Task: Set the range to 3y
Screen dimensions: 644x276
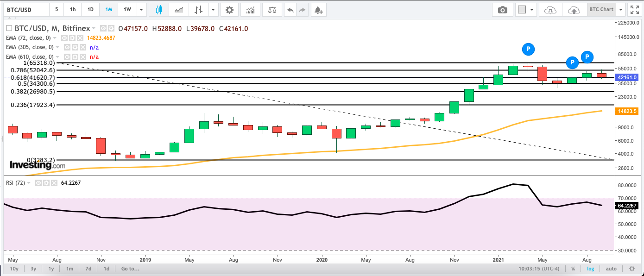Action: [x=33, y=269]
